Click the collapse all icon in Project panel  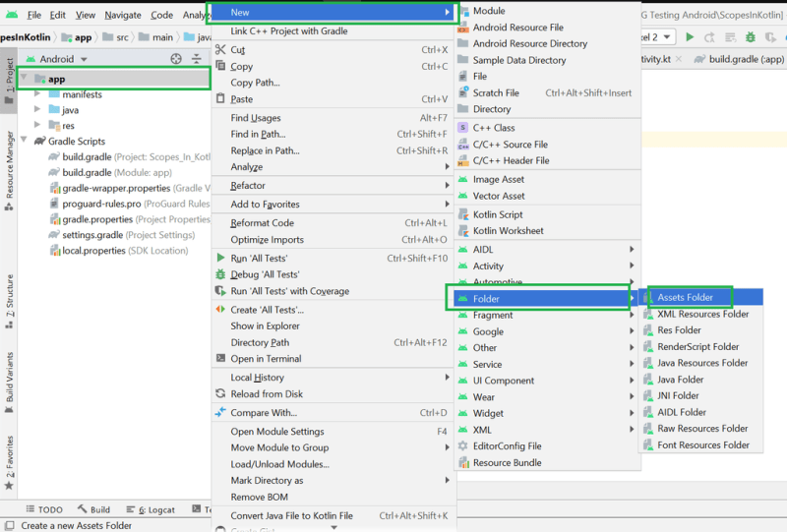197,59
